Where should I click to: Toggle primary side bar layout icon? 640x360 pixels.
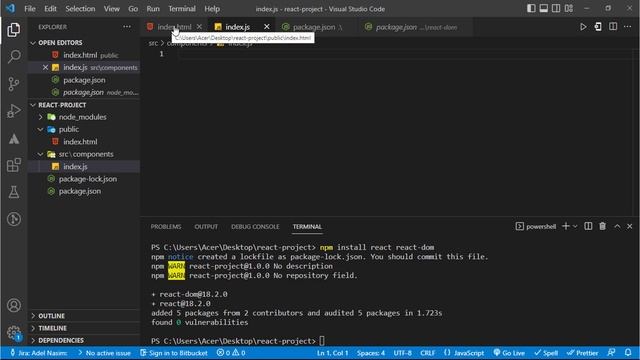531,8
